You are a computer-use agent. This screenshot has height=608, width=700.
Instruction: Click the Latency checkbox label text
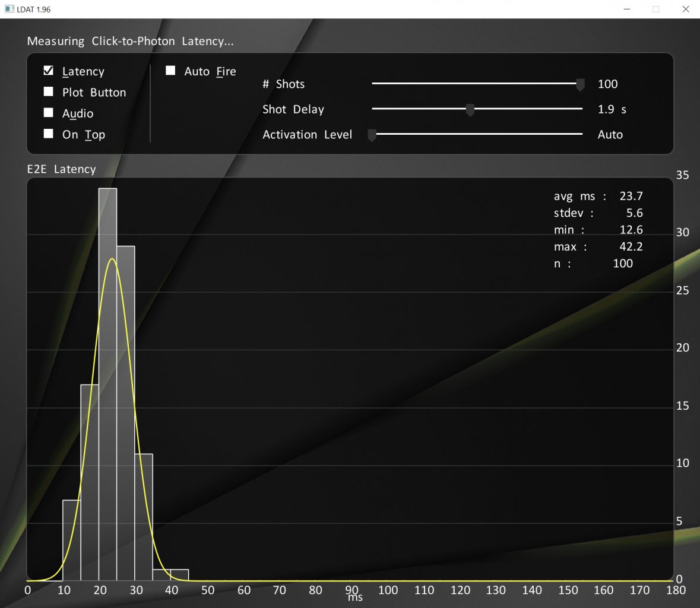tap(84, 71)
